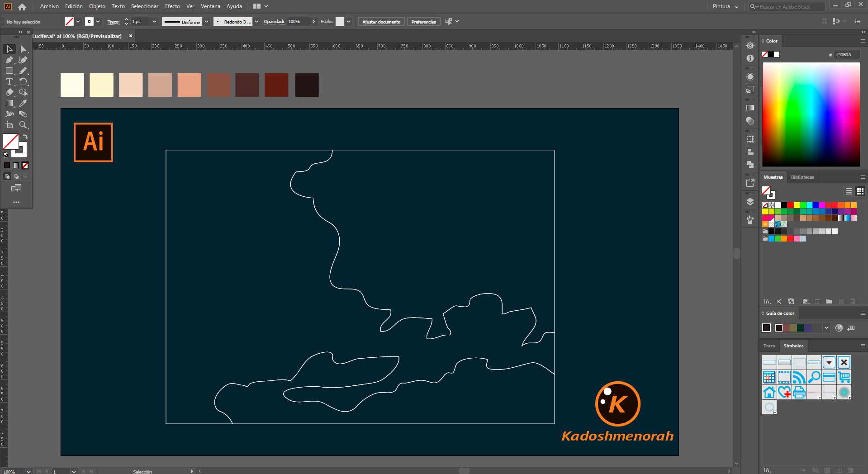Select the Direct Selection tool
The width and height of the screenshot is (868, 474).
(x=23, y=49)
